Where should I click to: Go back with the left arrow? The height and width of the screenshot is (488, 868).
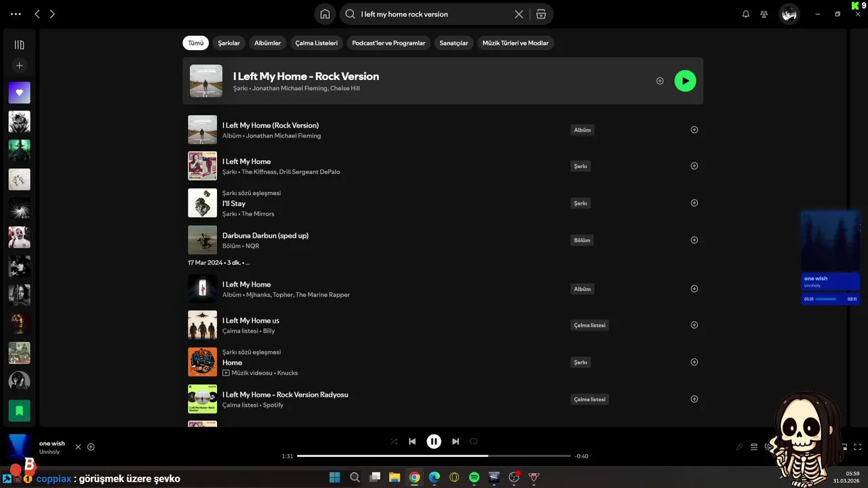tap(37, 14)
